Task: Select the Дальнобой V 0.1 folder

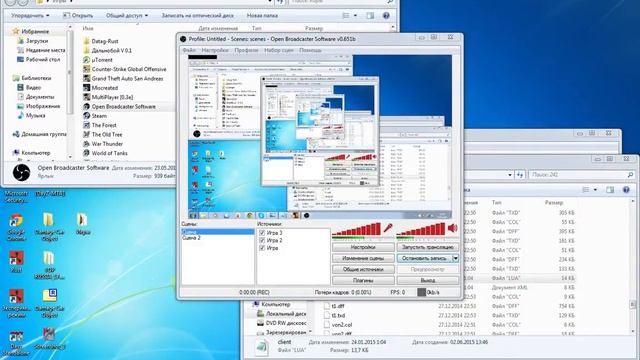Action: [x=107, y=50]
